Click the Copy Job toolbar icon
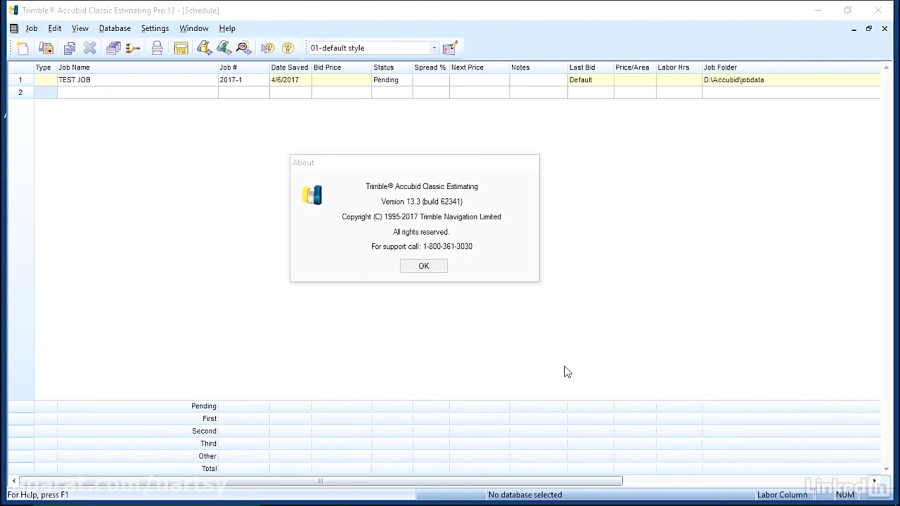Viewport: 900px width, 506px height. coord(69,48)
